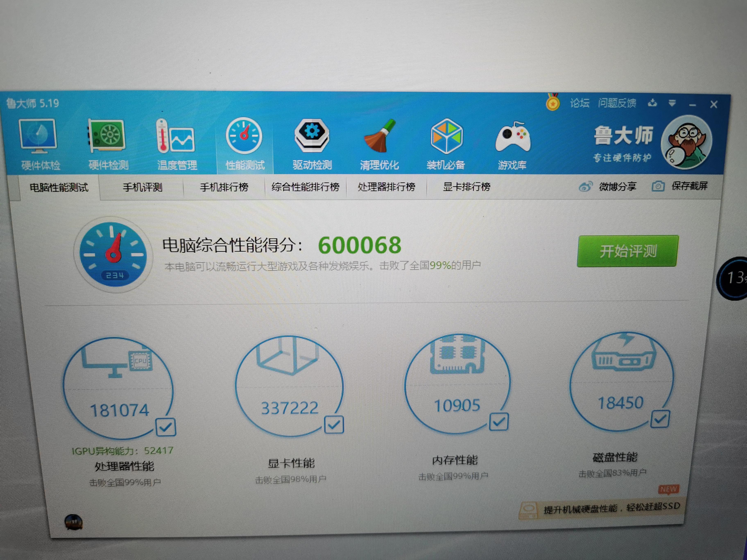Toggle the 处理器性能 test checkbox
Screen dimensions: 747x560
click(x=165, y=427)
